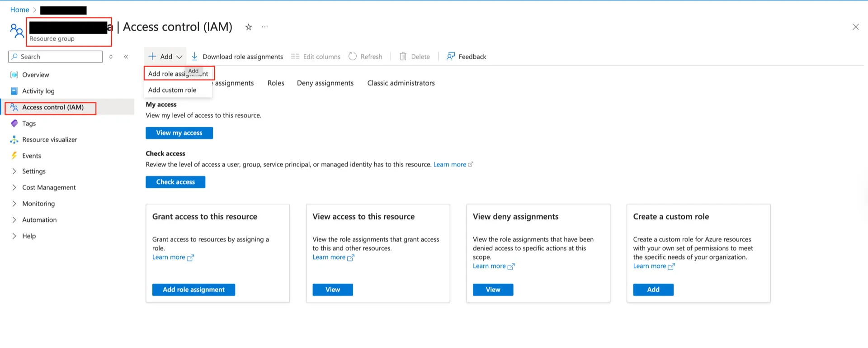Click the Tags icon in sidebar

14,123
